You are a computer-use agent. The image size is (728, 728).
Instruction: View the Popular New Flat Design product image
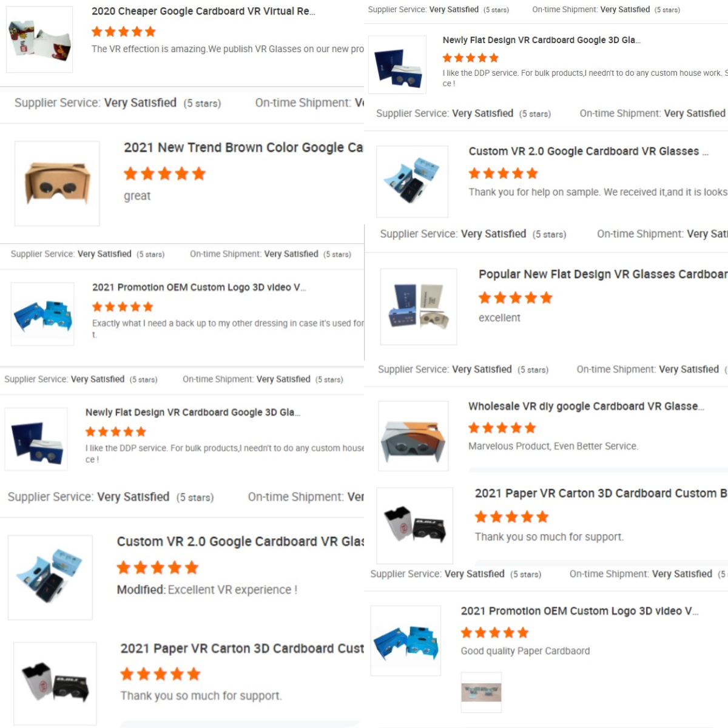click(x=419, y=307)
